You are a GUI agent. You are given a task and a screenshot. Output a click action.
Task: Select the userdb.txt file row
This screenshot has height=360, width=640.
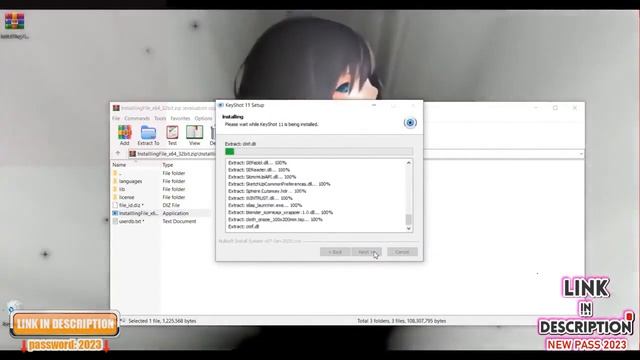(161, 221)
